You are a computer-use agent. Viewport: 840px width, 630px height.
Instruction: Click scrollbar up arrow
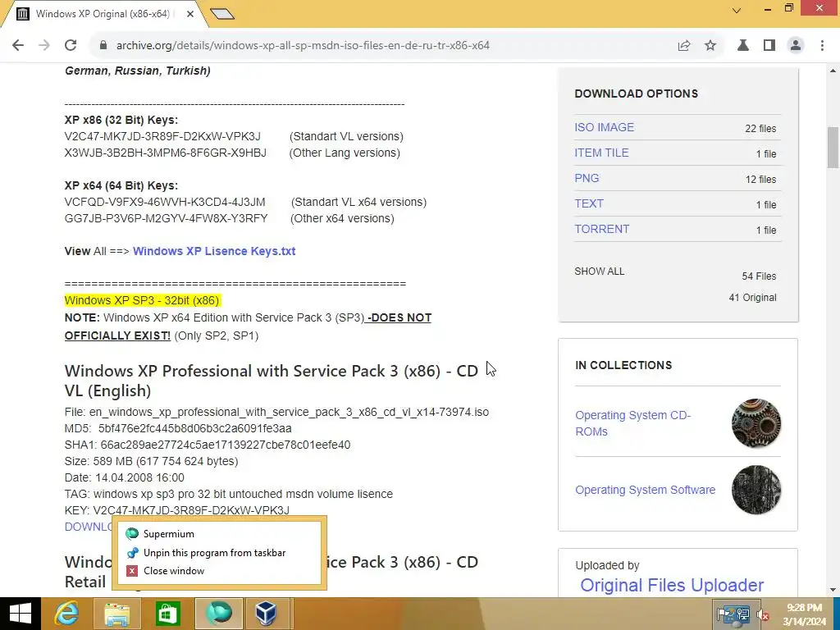833,71
